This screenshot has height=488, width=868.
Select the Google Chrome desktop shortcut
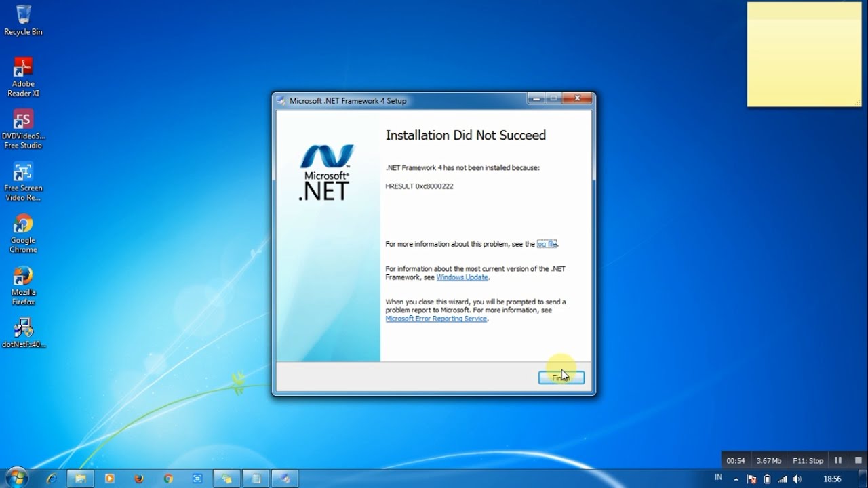pos(23,234)
